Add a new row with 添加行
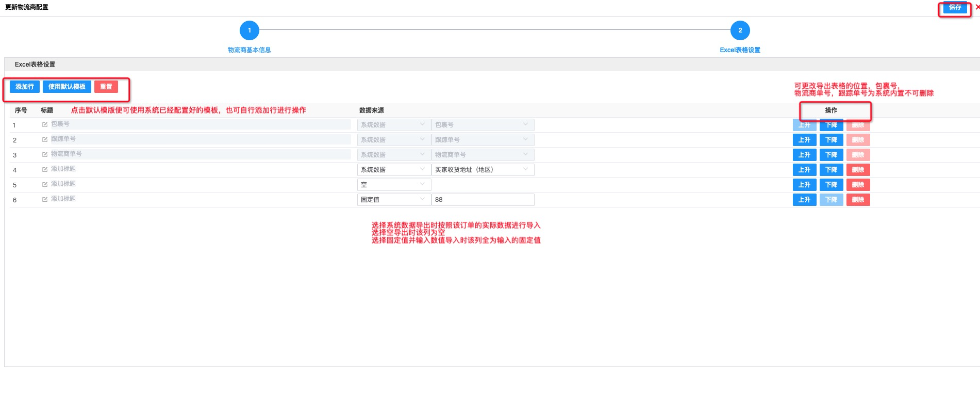980x400 pixels. 25,87
